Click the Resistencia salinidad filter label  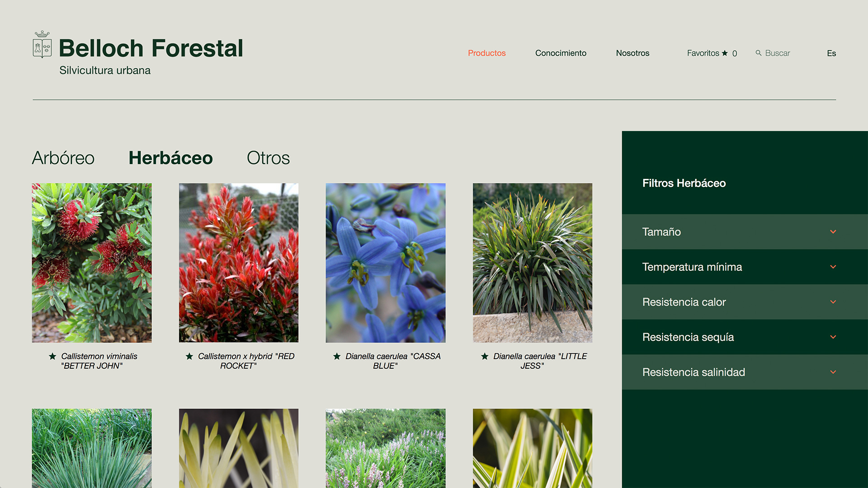(x=693, y=372)
